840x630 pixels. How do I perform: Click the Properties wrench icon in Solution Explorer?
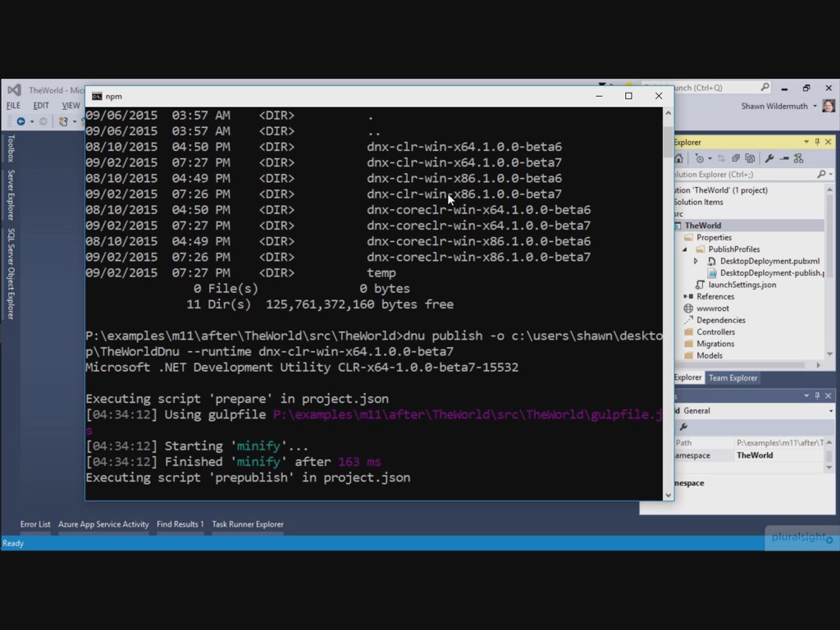pyautogui.click(x=769, y=158)
